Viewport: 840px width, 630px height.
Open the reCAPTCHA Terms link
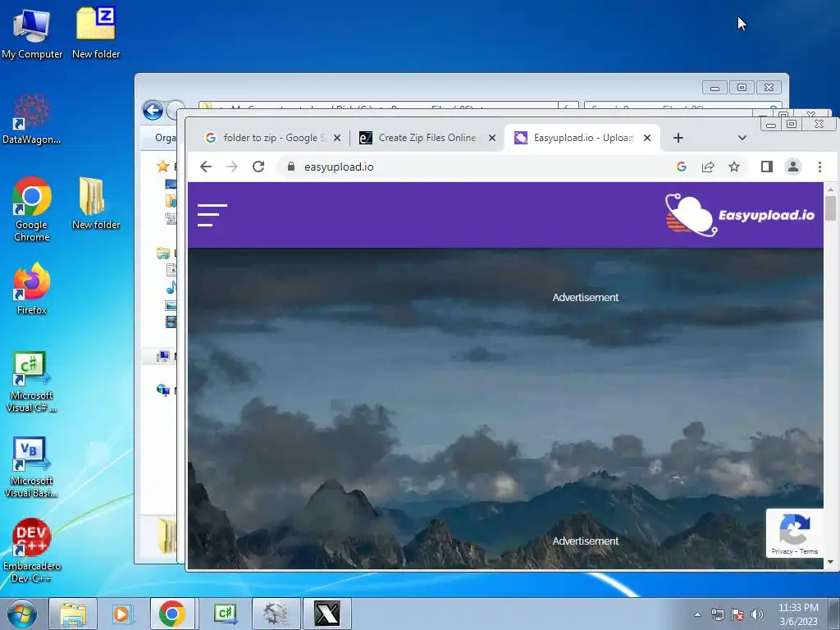pyautogui.click(x=808, y=551)
